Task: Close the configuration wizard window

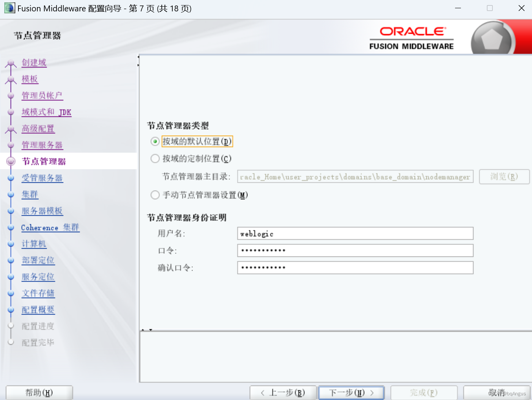Action: click(x=521, y=8)
